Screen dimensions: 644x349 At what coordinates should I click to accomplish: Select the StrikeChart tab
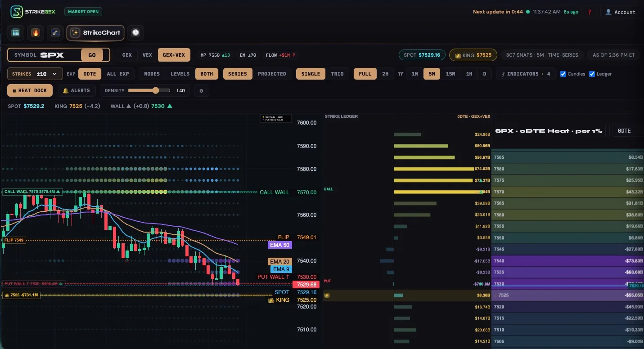(95, 33)
